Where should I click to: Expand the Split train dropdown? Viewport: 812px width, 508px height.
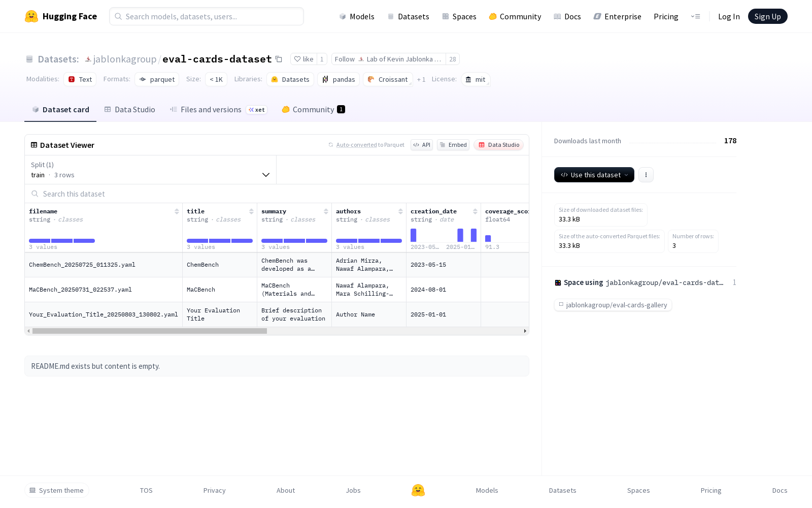[x=150, y=170]
